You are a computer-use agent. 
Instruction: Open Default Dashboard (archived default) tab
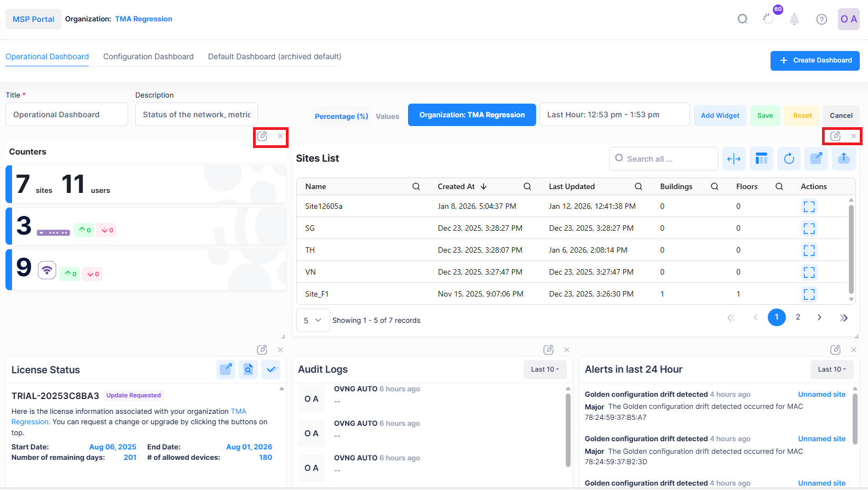274,56
